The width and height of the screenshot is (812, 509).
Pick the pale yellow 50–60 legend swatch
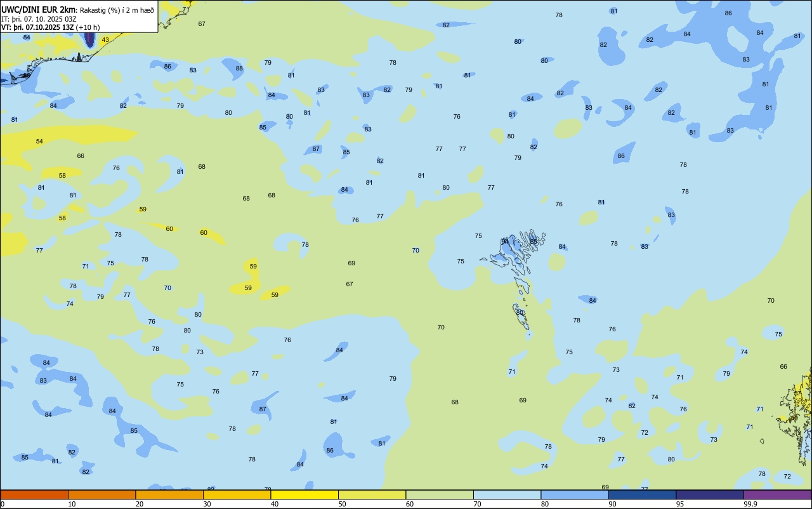click(372, 494)
